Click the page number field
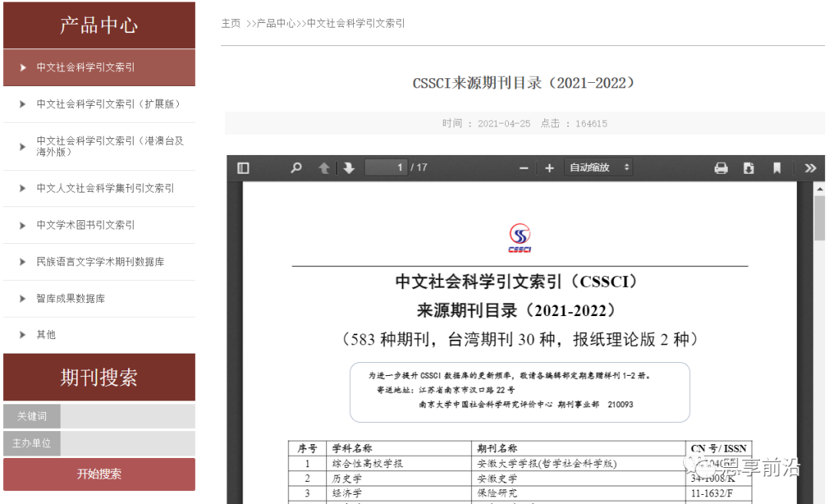 (x=386, y=167)
